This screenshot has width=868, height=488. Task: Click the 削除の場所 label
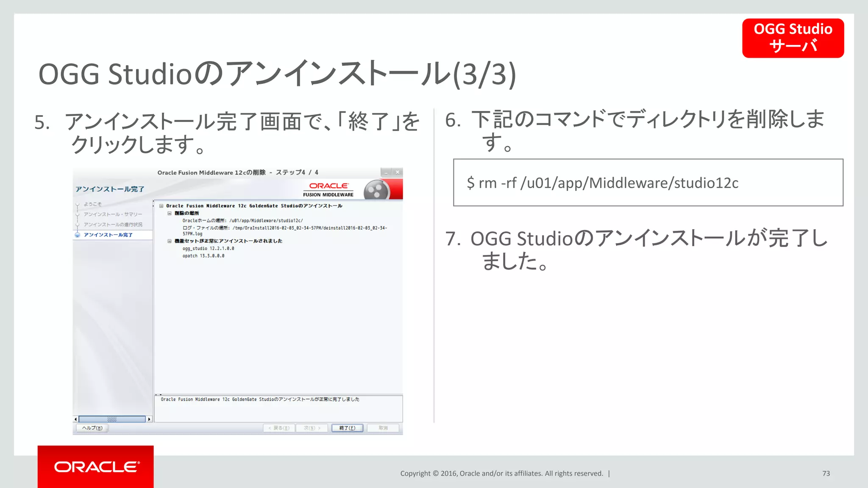pos(186,213)
